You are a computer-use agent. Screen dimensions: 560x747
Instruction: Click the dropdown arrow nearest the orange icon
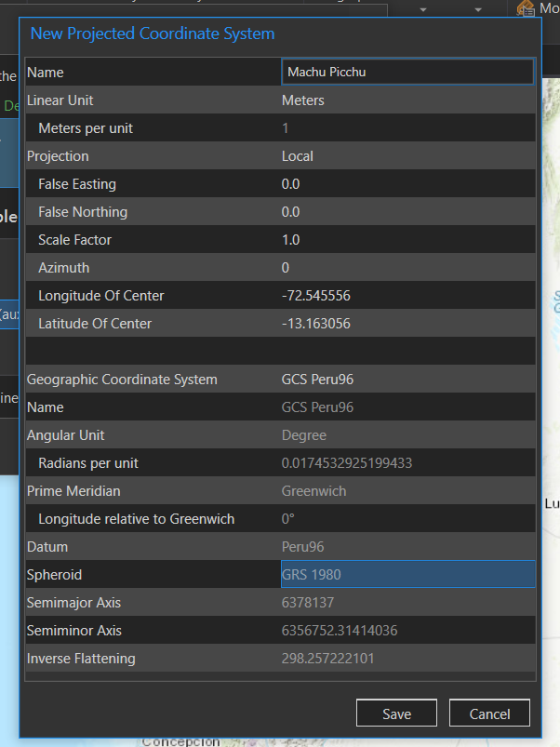coord(478,9)
